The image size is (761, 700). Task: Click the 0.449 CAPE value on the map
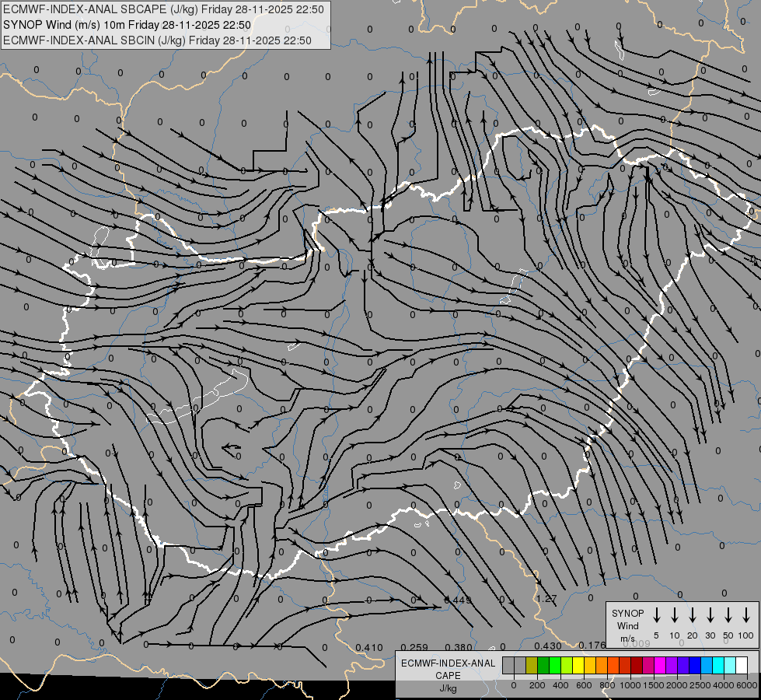point(458,600)
